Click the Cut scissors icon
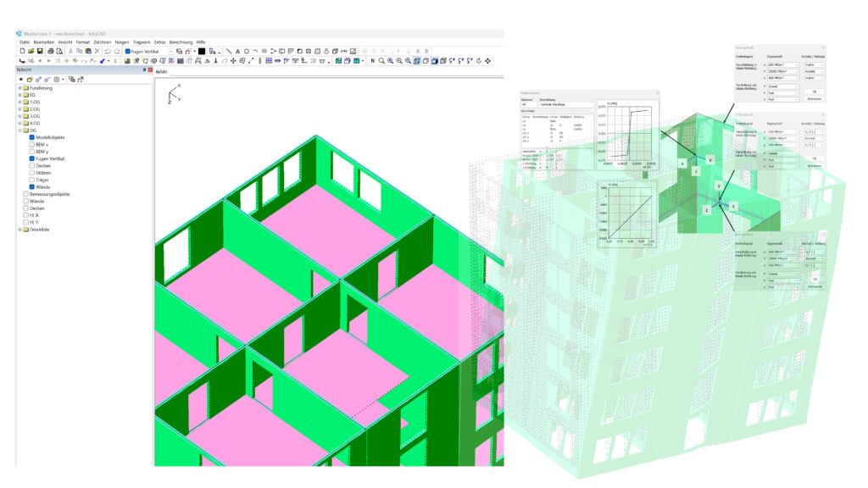This screenshot has width=868, height=488. [x=70, y=51]
